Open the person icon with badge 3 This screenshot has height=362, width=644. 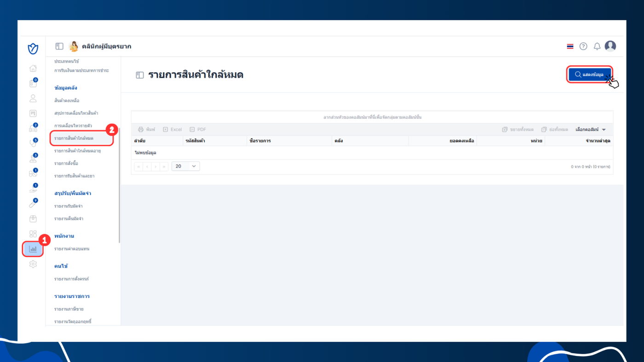click(x=33, y=159)
